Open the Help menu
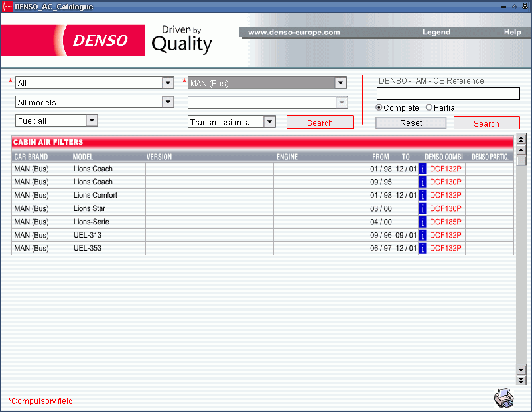This screenshot has width=532, height=412. (x=512, y=32)
